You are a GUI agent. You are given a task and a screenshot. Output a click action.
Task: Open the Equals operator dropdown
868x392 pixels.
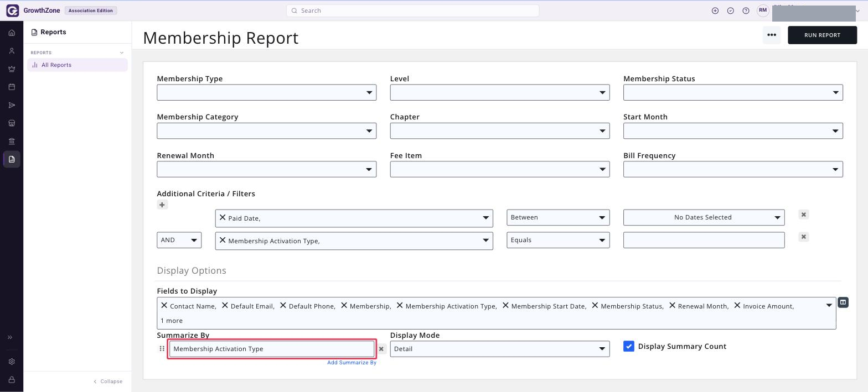(x=558, y=240)
